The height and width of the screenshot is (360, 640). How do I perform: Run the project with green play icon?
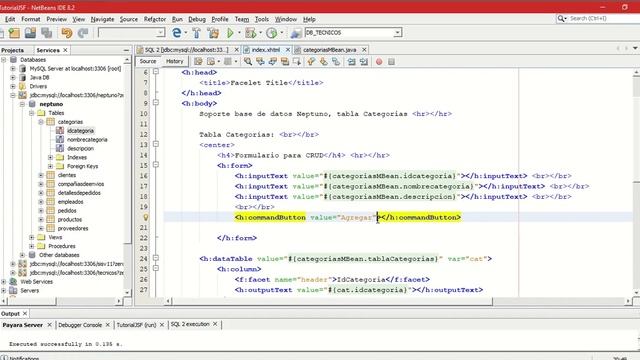tap(230, 33)
